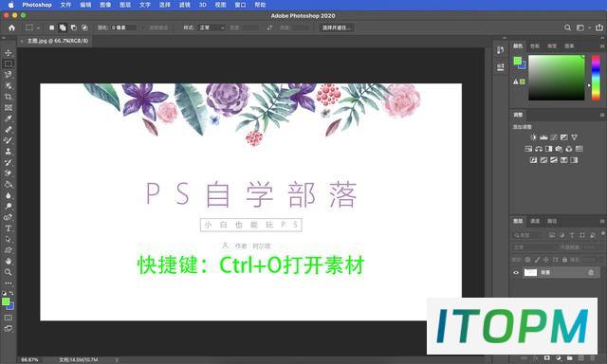
Task: Select the Brush tool
Action: [9, 140]
